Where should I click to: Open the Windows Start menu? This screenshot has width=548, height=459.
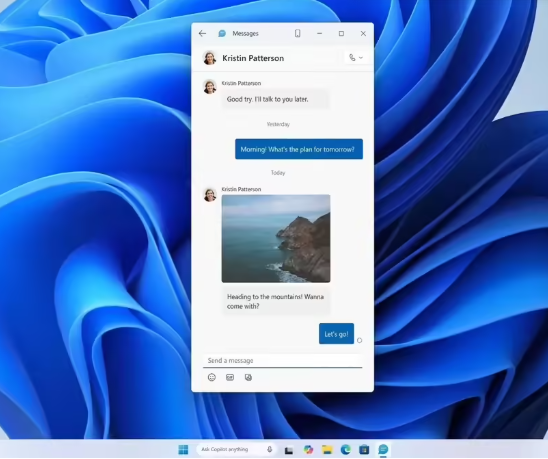[183, 450]
